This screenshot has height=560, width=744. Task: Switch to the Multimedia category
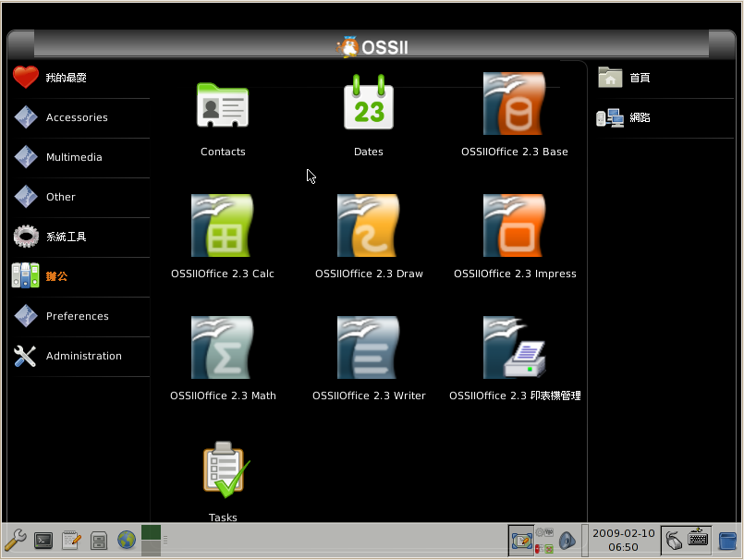click(x=74, y=158)
